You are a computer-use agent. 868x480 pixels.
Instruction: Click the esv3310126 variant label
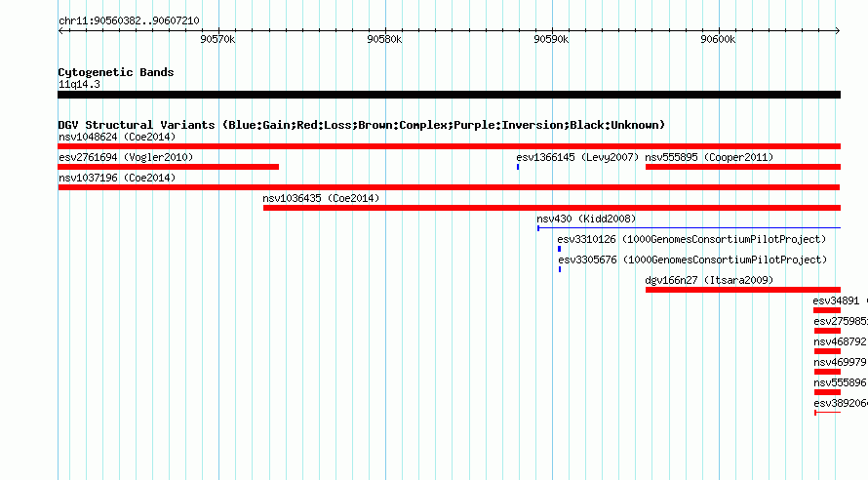(x=691, y=239)
